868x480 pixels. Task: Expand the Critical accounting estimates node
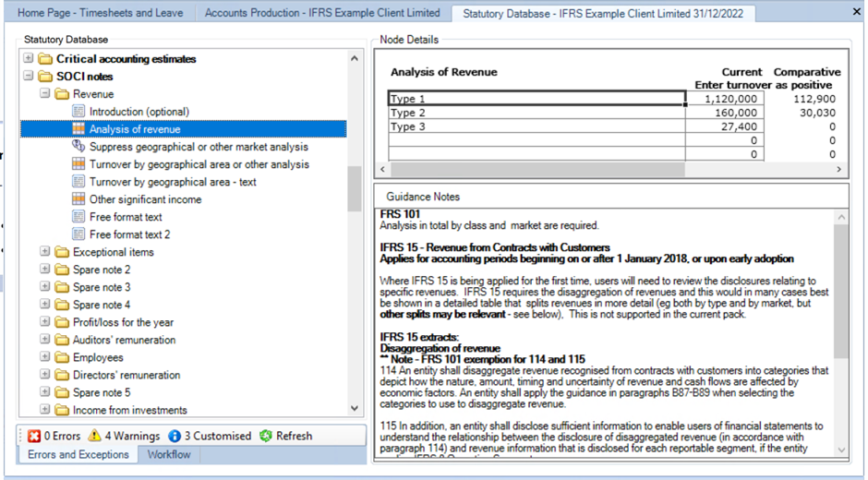pos(29,58)
